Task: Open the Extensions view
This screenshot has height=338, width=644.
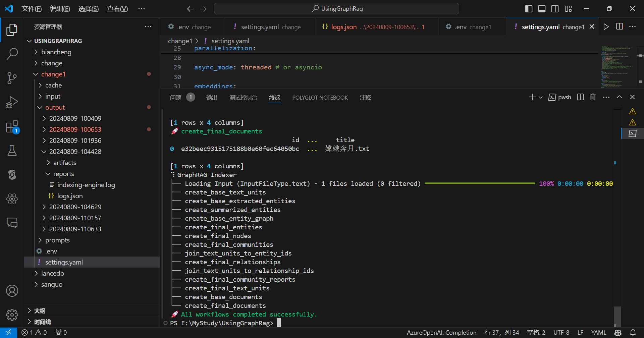Action: [x=12, y=127]
